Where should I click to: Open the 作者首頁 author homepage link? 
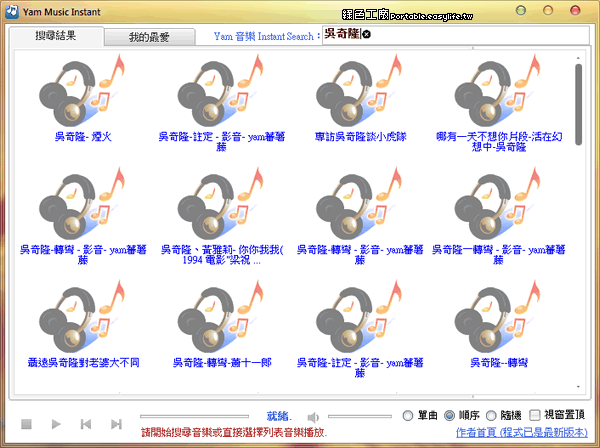click(x=522, y=432)
